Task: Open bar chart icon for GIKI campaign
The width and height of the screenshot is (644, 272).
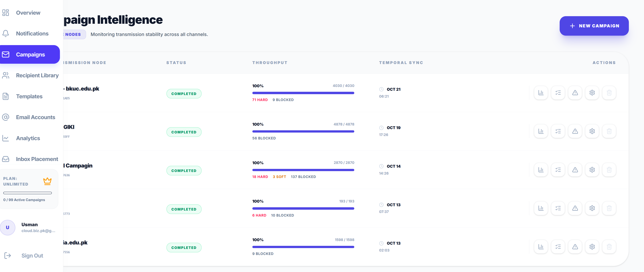Action: tap(541, 131)
